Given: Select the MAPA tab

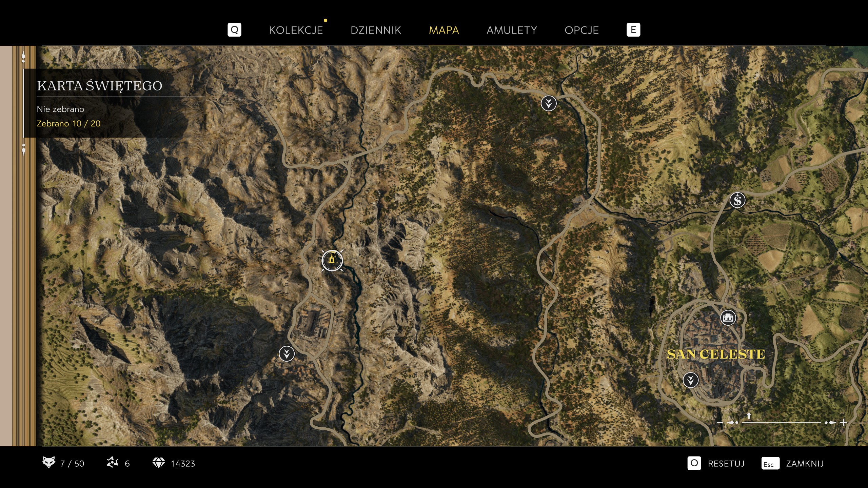Looking at the screenshot, I should [444, 30].
